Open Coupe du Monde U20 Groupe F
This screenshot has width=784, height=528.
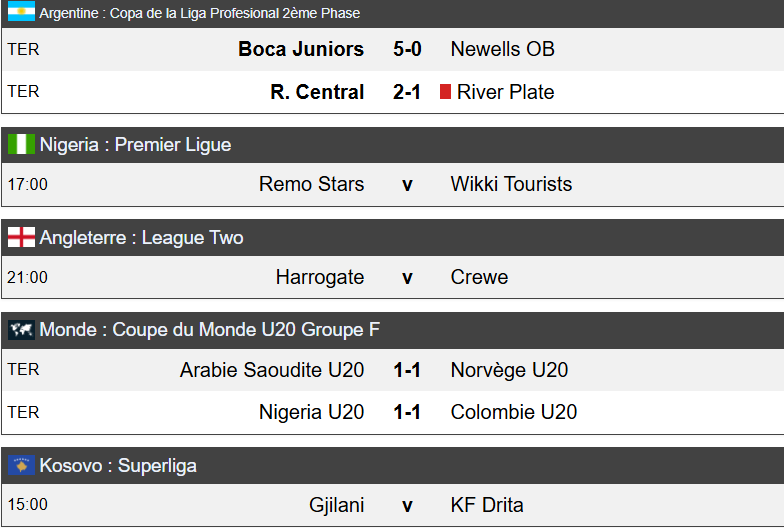coord(209,330)
